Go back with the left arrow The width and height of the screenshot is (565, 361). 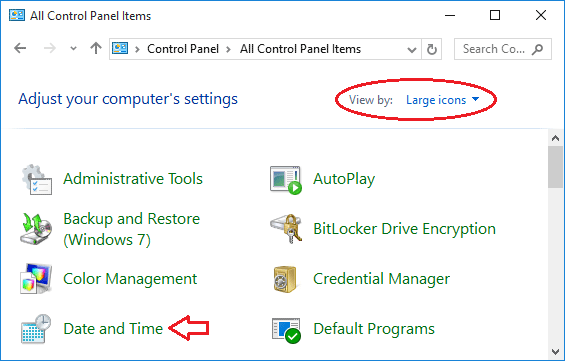[20, 48]
